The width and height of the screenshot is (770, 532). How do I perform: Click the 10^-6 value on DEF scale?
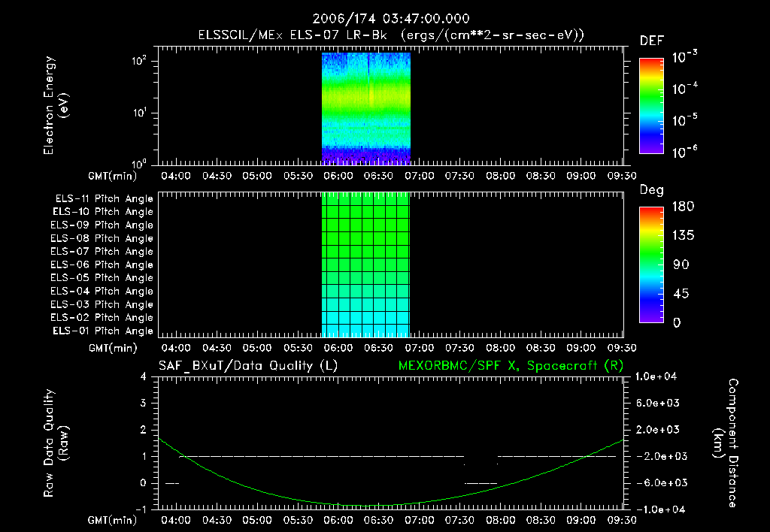coord(684,152)
